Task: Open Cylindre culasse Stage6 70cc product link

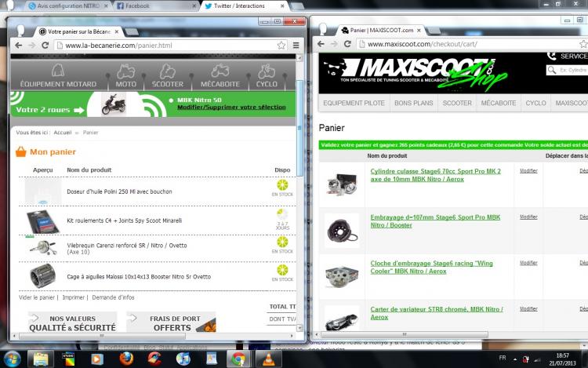Action: pyautogui.click(x=435, y=175)
